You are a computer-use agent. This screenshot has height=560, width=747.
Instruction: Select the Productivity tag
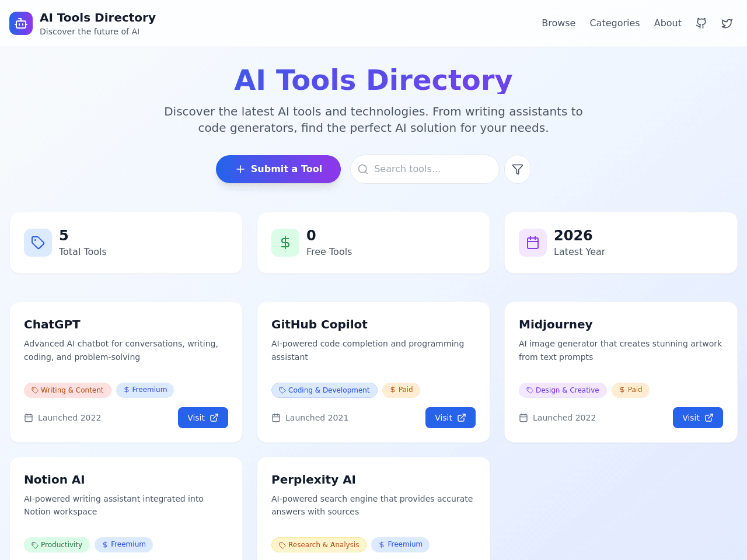click(x=57, y=545)
